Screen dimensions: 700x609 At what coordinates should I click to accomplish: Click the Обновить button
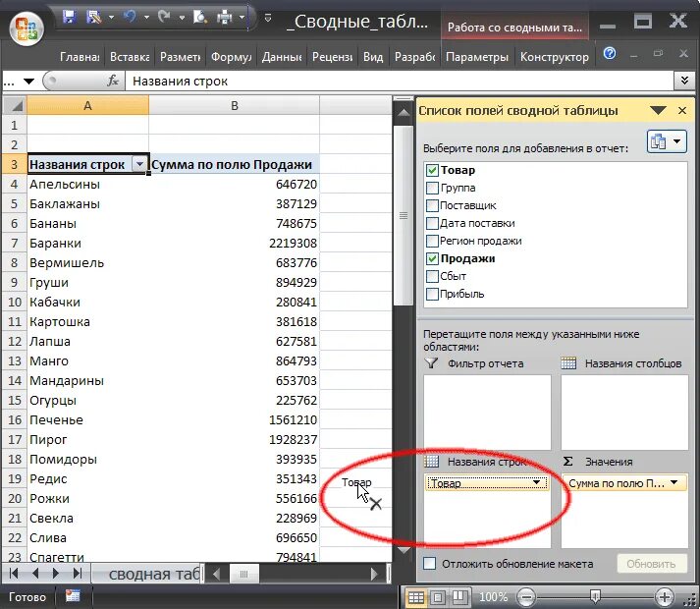[x=651, y=564]
